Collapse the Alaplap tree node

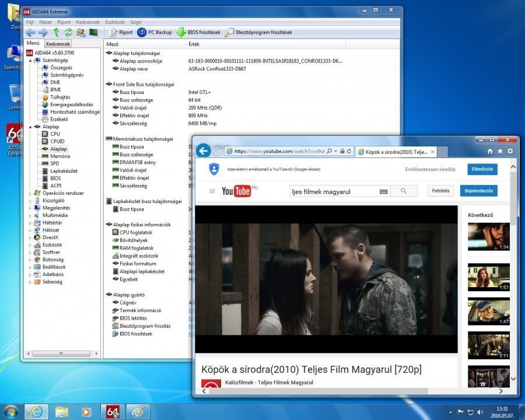[x=30, y=127]
